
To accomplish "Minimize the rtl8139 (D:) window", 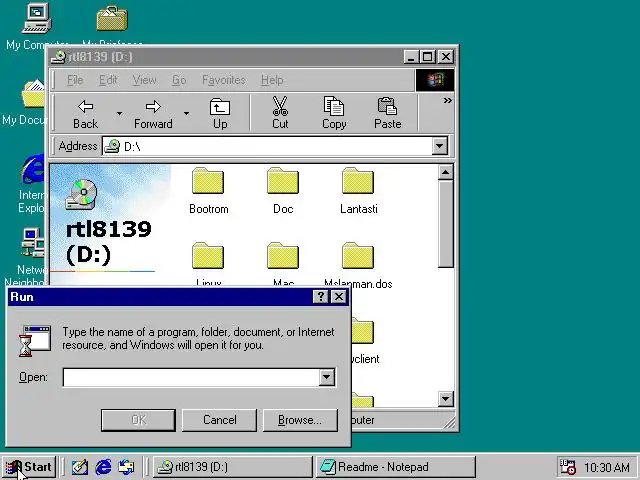I will 412,57.
